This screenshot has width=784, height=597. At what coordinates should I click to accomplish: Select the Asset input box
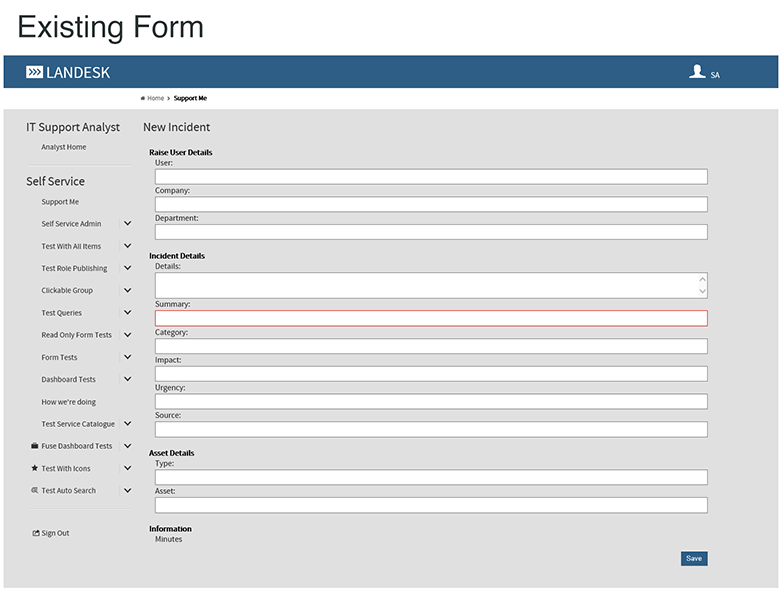point(430,505)
